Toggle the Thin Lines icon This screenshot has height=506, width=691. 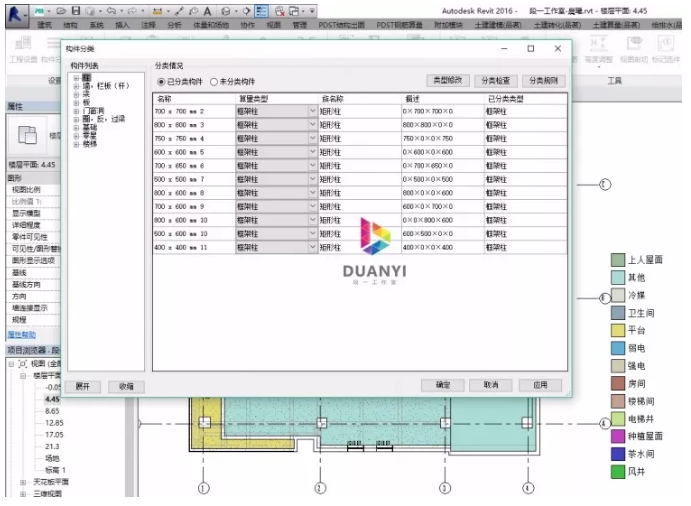261,11
